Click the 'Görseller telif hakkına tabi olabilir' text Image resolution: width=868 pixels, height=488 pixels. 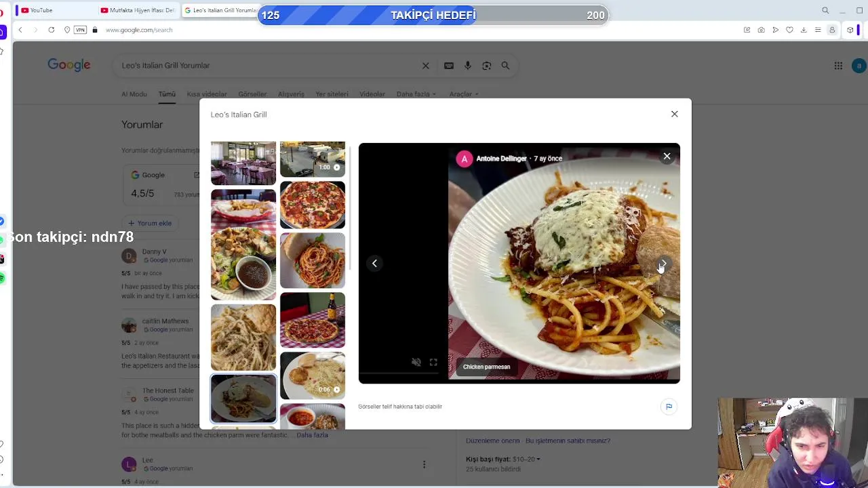coord(400,407)
